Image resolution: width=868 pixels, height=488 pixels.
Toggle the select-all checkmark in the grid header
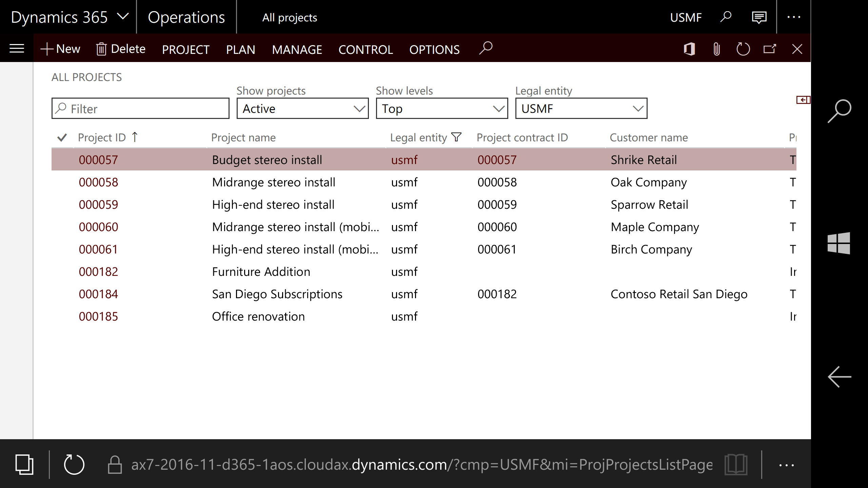(62, 137)
